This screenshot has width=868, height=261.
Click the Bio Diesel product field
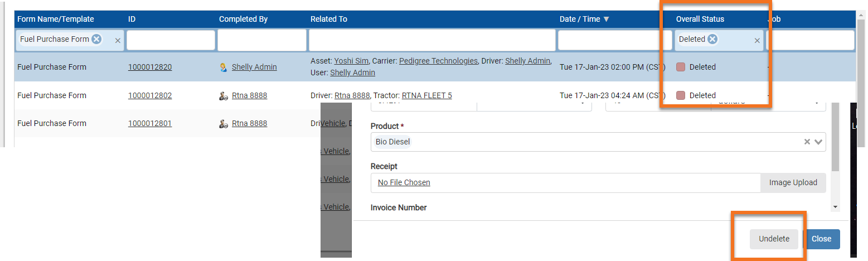[x=598, y=142]
